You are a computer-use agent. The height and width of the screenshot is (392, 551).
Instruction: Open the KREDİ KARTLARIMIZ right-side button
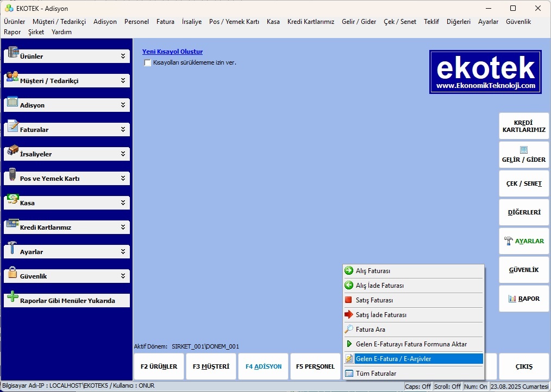coord(524,126)
